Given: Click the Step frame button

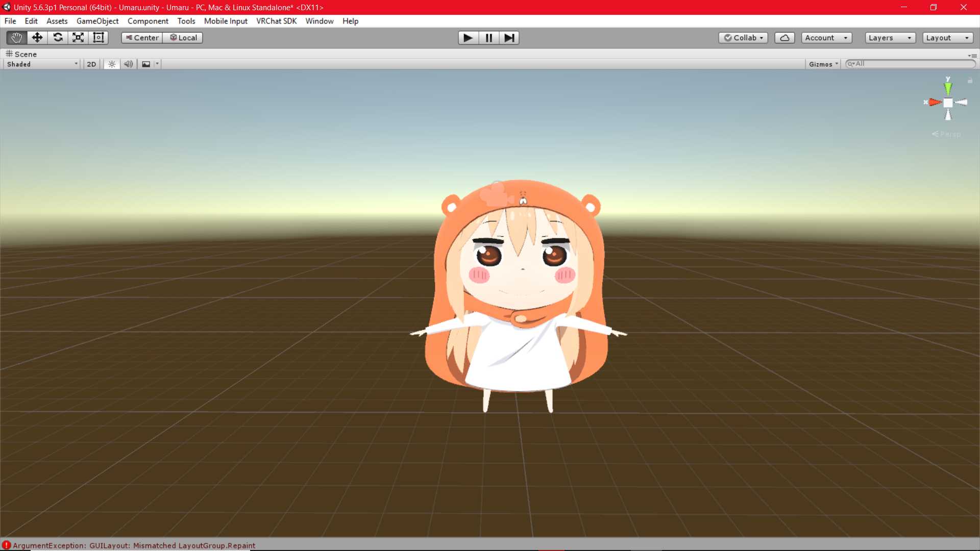Looking at the screenshot, I should click(509, 38).
